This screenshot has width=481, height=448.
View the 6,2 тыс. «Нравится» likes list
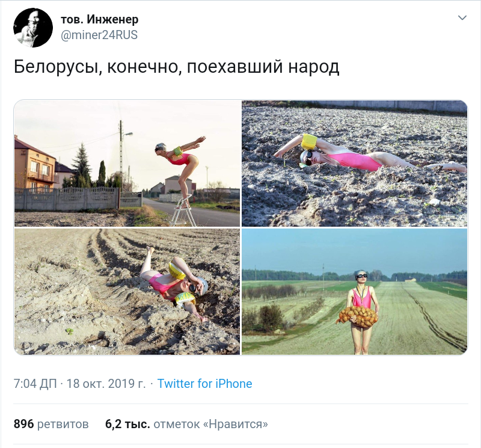[x=186, y=424]
